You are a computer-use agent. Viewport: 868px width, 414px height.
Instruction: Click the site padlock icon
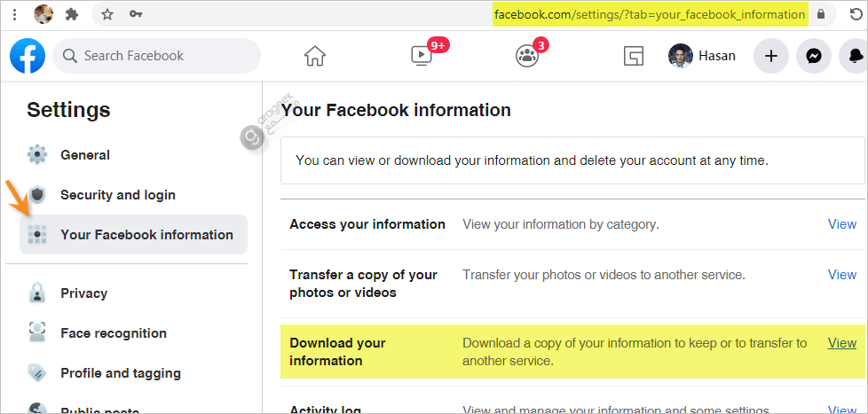pos(821,14)
